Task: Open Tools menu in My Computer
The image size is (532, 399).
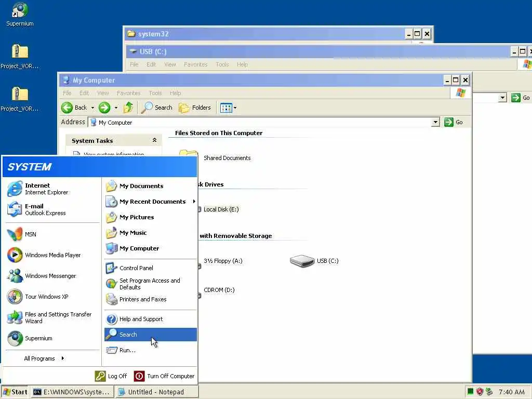Action: (155, 93)
